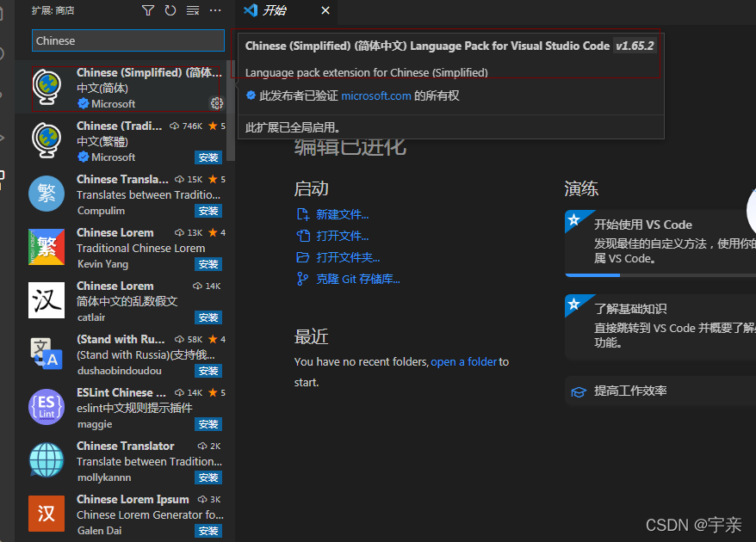Install Chinese Lorem by Kevin Yang
756x542 pixels.
click(x=208, y=264)
